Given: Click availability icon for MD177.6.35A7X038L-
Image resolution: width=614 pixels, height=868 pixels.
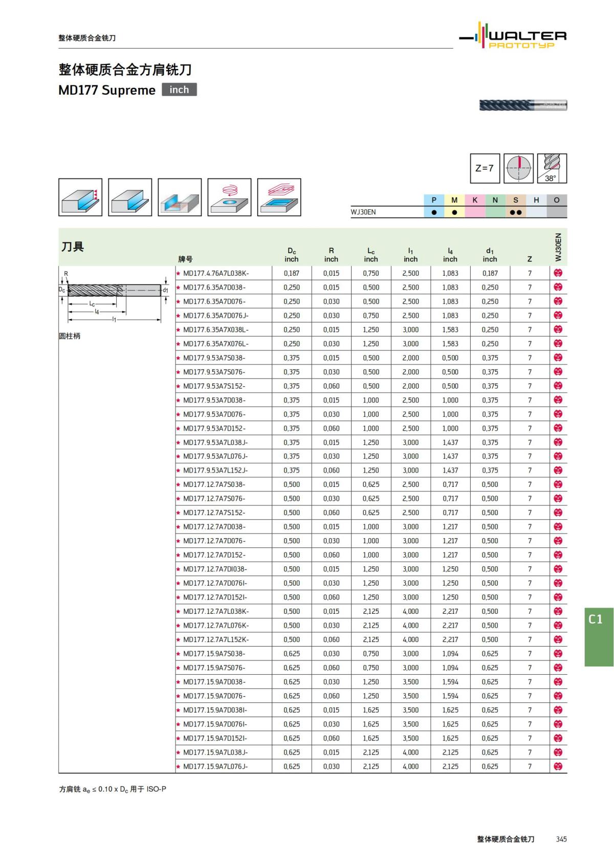Looking at the screenshot, I should tap(558, 329).
